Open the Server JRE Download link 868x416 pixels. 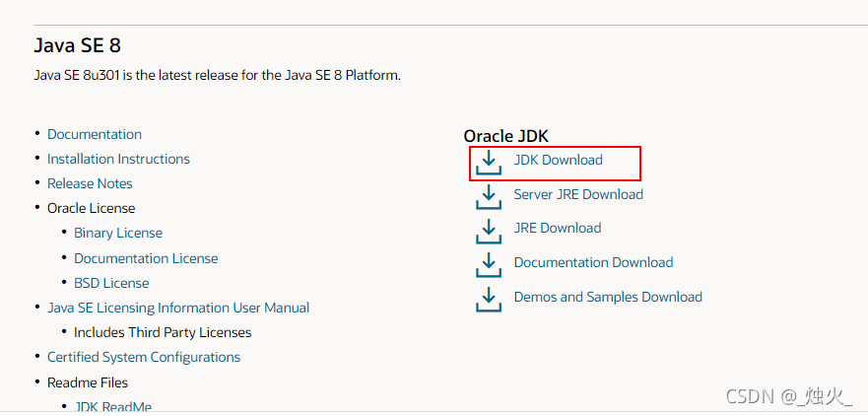(x=578, y=194)
